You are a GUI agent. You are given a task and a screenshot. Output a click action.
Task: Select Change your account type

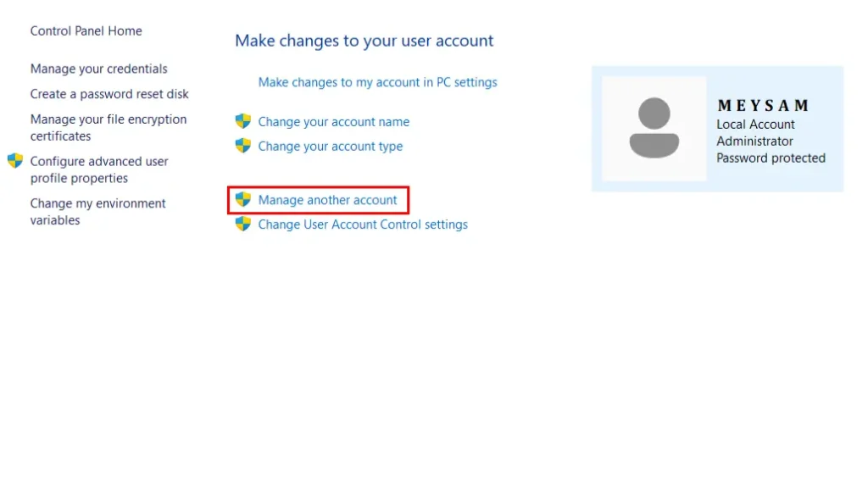tap(330, 146)
